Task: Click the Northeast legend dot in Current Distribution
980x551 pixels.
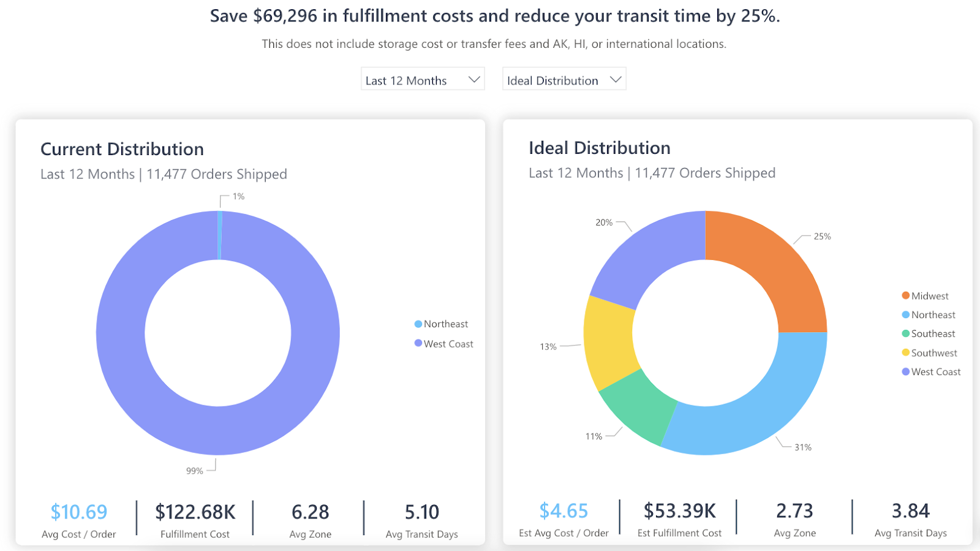Action: click(x=418, y=324)
